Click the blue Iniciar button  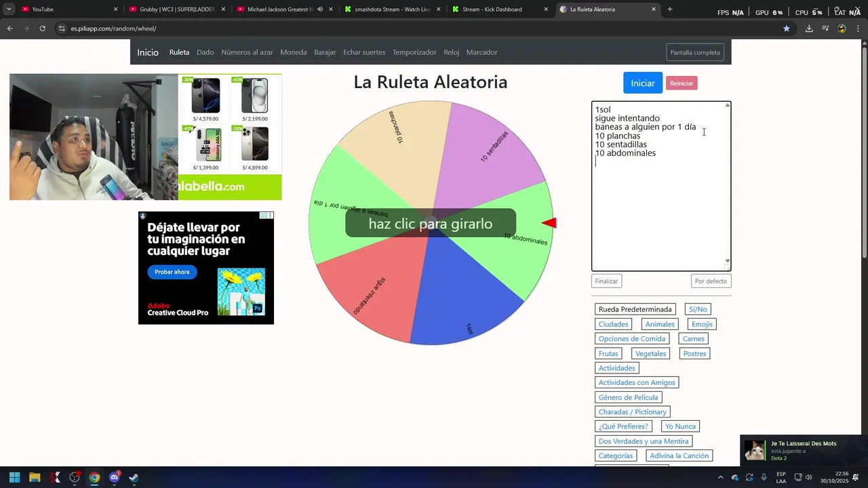point(643,83)
